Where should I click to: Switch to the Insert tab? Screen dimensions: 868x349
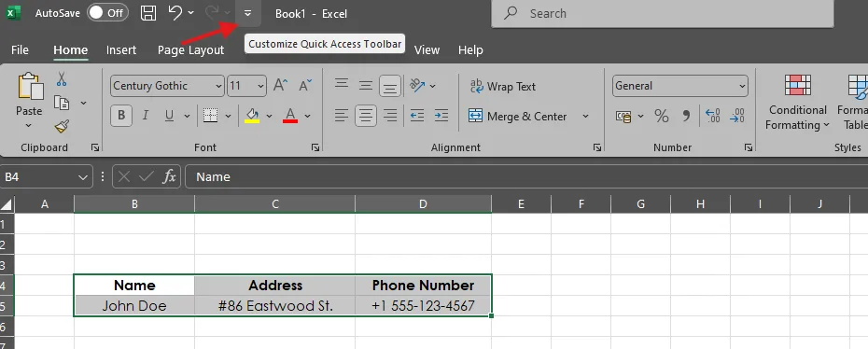[121, 49]
